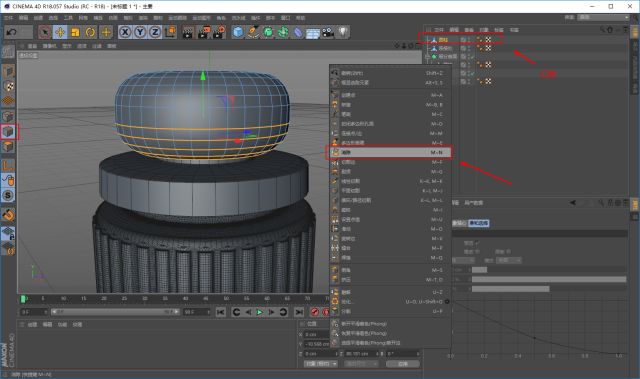Open the object-relative dropdown in coordinates panel
Screen dimensions: 640x379
(321, 363)
